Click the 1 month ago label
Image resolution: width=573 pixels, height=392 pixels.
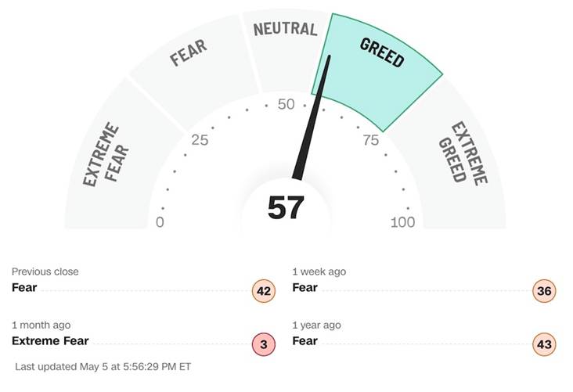tap(41, 324)
